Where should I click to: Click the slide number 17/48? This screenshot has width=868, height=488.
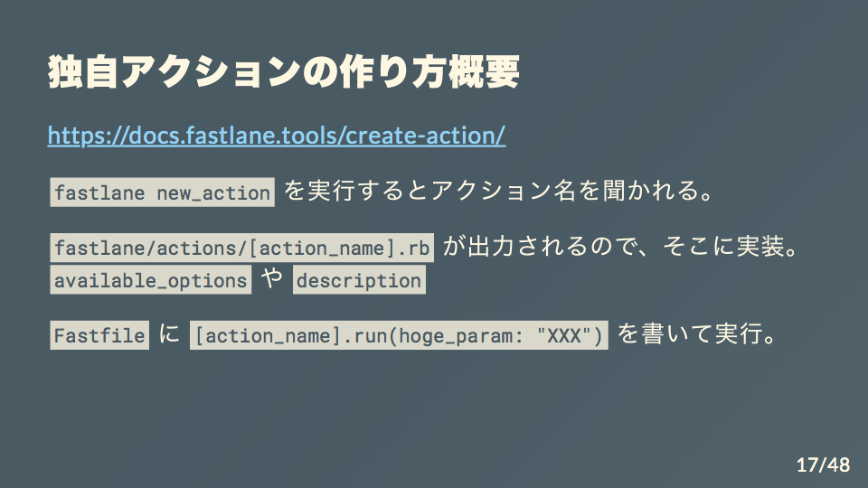[x=823, y=465]
